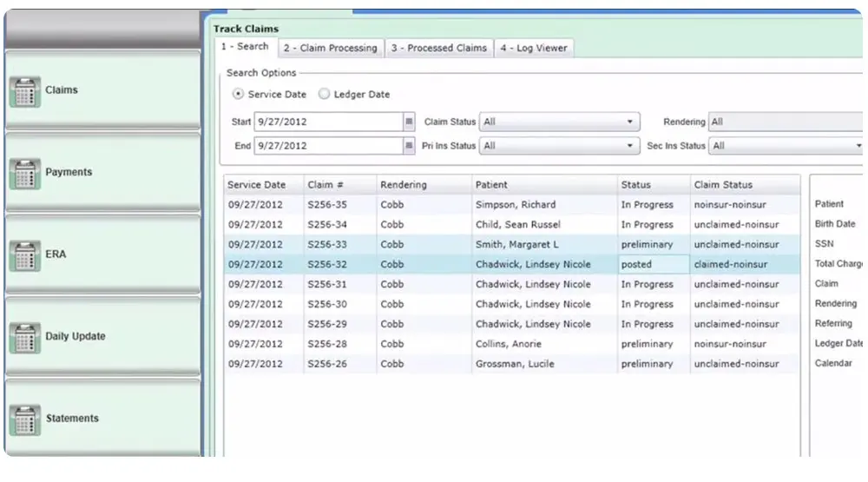Select claim S256-35 cell
Viewport: 868px width, 482px height.
point(340,204)
